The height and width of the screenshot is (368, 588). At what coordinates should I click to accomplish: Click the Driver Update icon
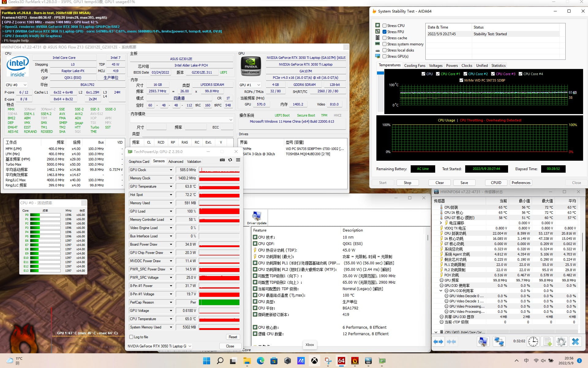click(x=257, y=218)
